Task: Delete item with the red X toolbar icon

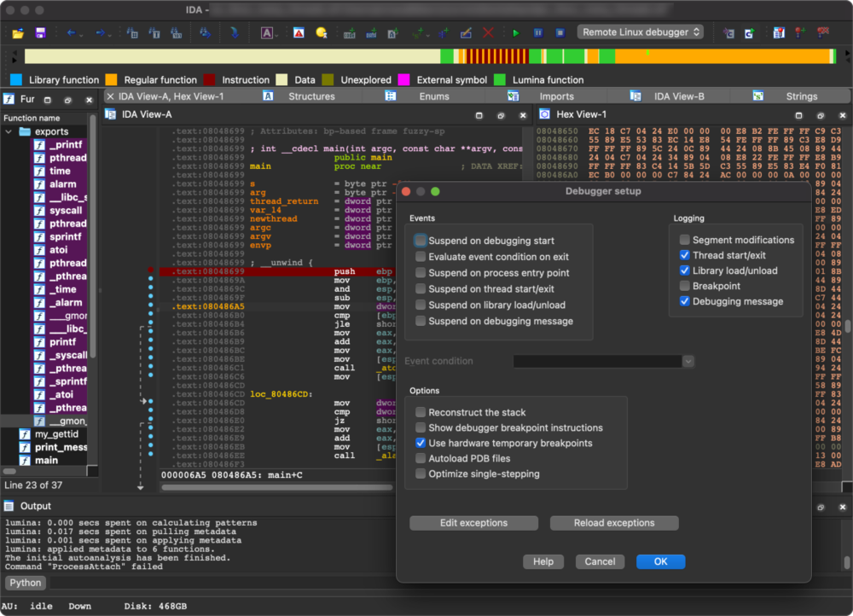Action: pos(488,32)
